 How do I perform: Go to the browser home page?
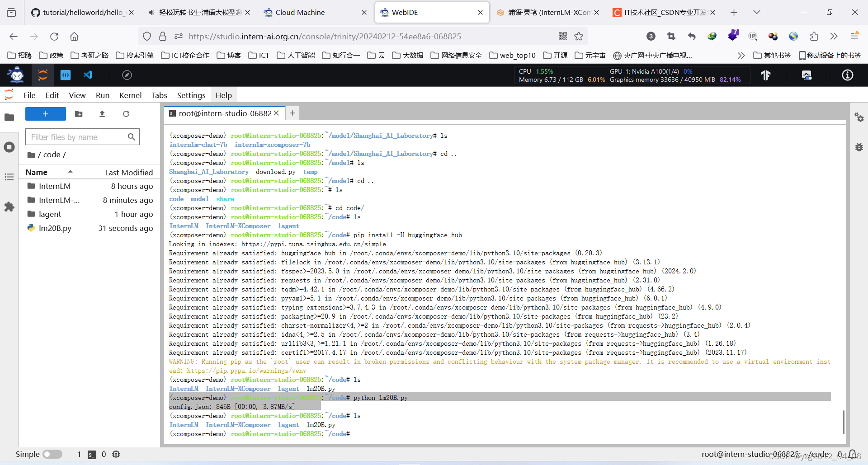(75, 36)
